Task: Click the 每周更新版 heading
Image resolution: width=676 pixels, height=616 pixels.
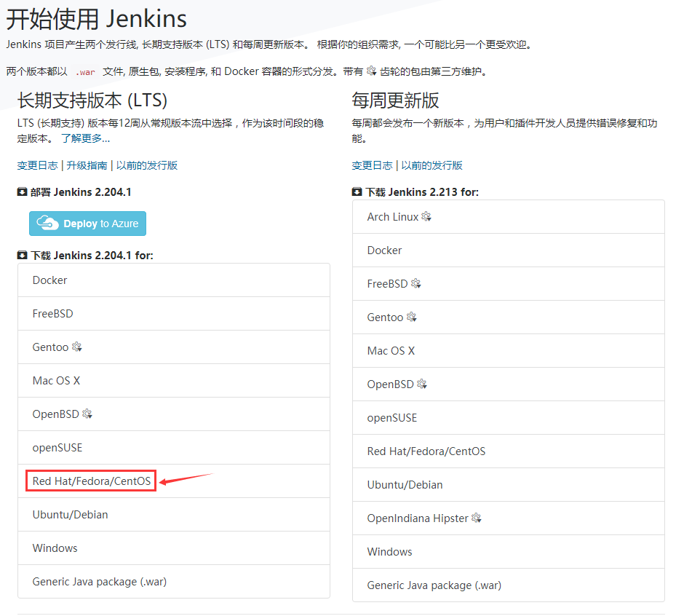Action: tap(395, 100)
